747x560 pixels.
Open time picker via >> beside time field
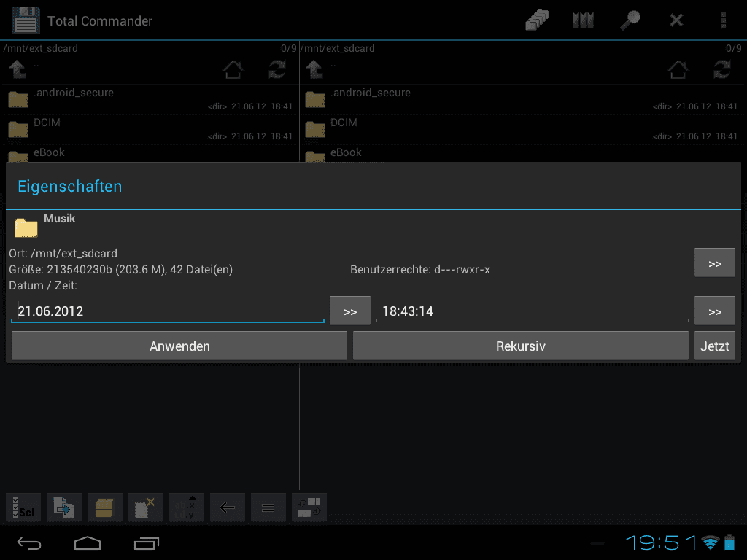click(x=715, y=311)
